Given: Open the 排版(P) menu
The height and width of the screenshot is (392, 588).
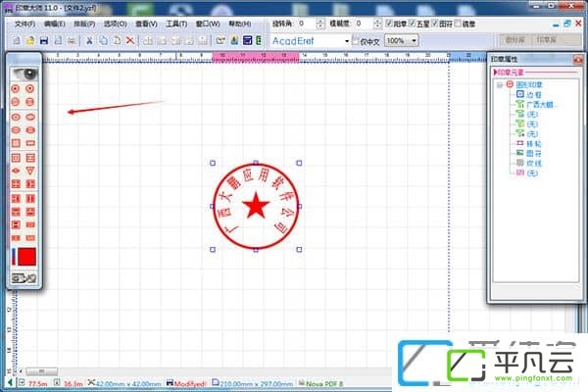Looking at the screenshot, I should [x=84, y=24].
